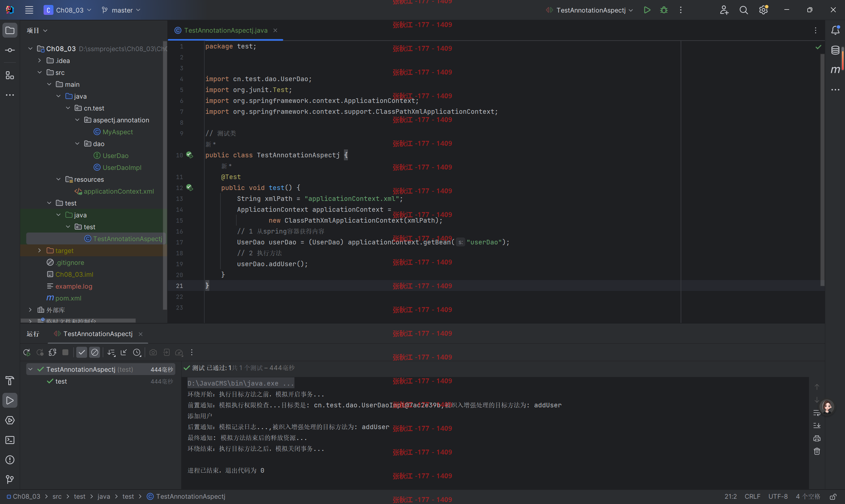Open UserDaoImpl class

122,168
